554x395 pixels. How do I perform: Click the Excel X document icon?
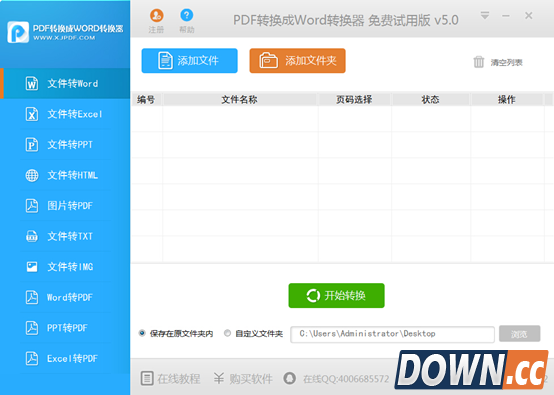pos(32,114)
